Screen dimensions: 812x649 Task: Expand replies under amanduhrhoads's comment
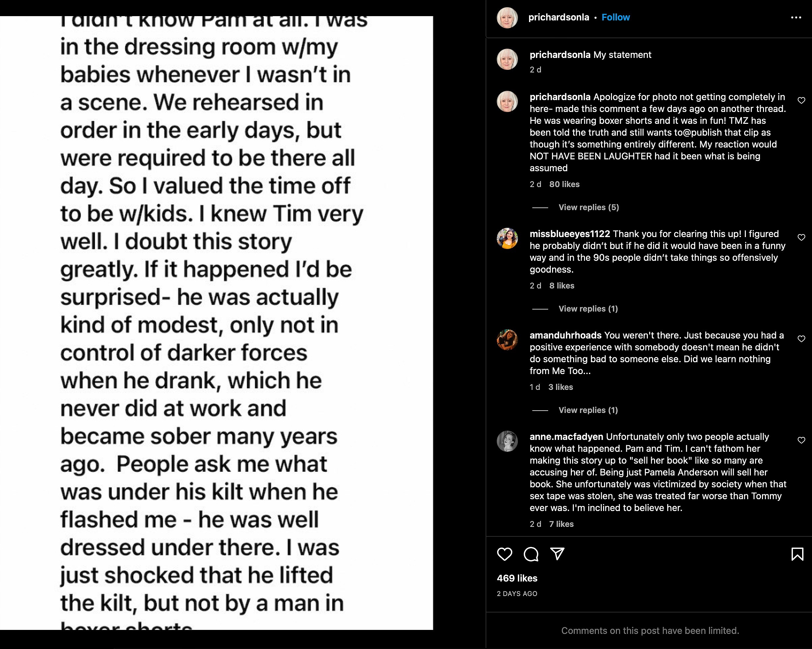588,410
